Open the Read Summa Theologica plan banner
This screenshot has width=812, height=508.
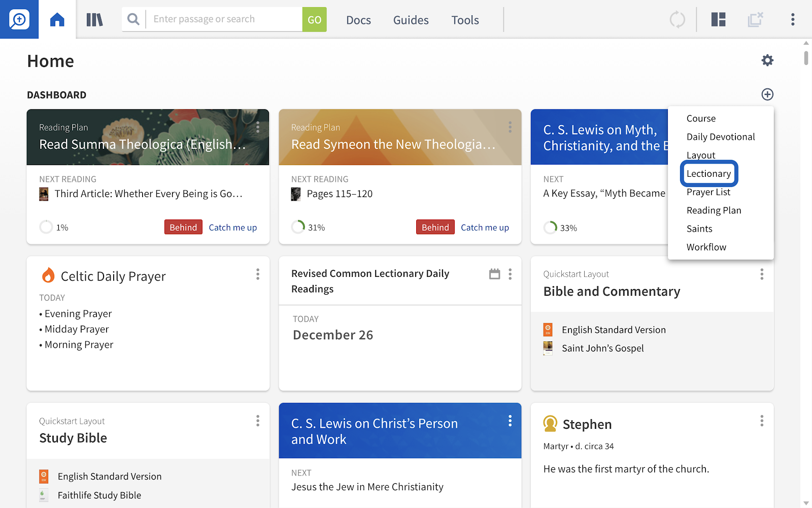click(148, 137)
